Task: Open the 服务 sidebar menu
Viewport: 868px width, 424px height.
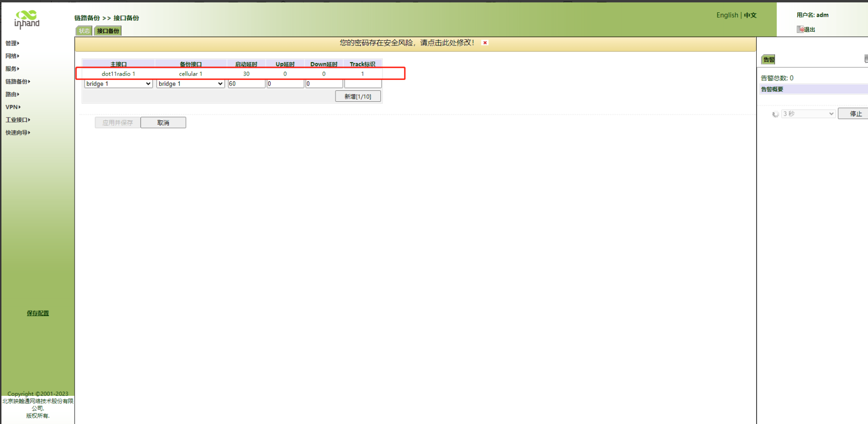Action: (12, 69)
